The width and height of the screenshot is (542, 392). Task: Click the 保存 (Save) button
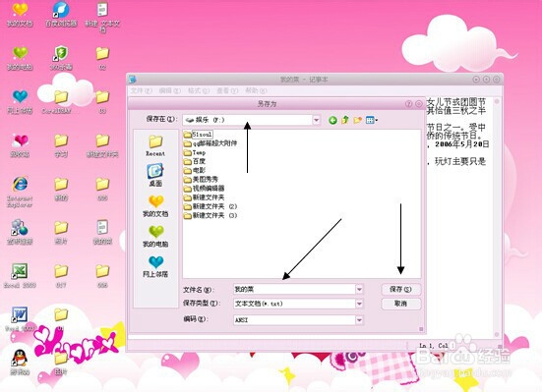coord(401,289)
